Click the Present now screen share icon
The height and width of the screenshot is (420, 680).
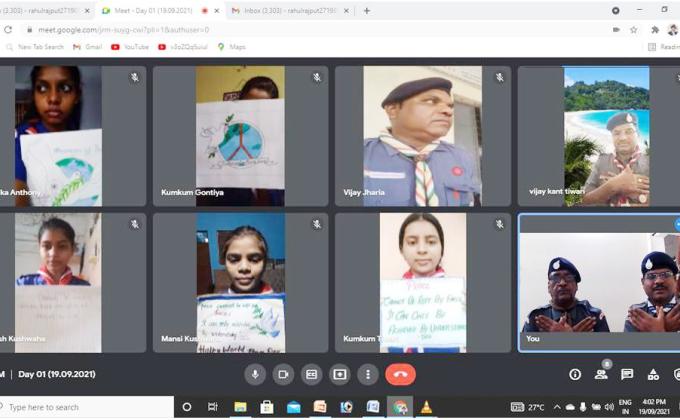click(340, 374)
